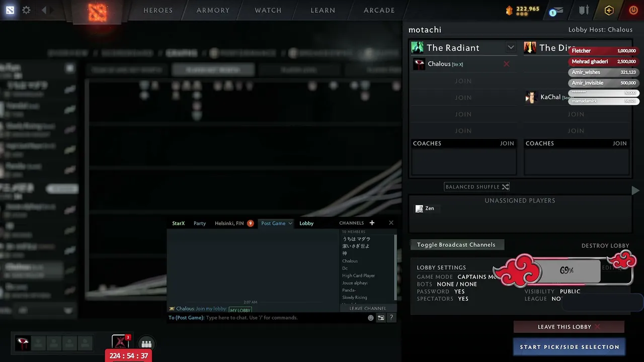Join as Radiant coach
The image size is (644, 362).
click(507, 143)
